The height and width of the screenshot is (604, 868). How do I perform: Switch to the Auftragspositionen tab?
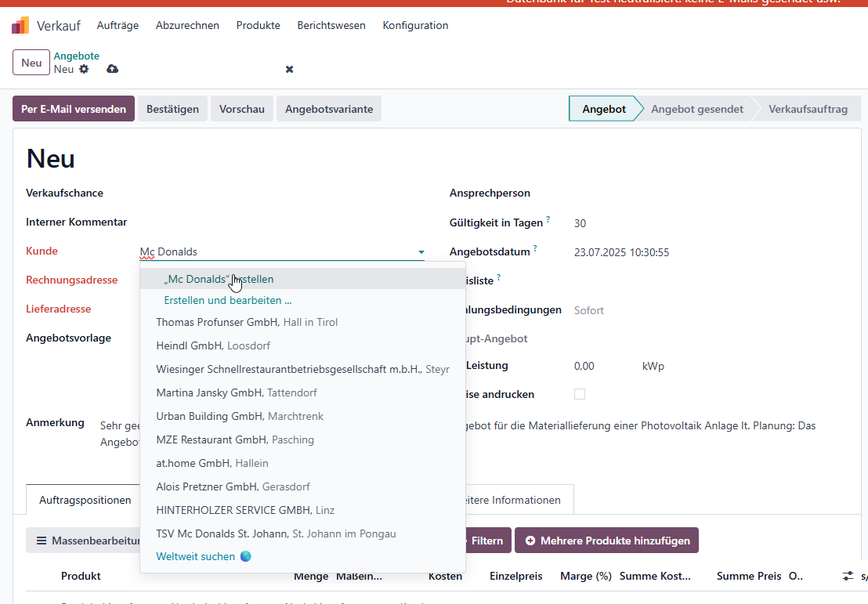coord(85,500)
